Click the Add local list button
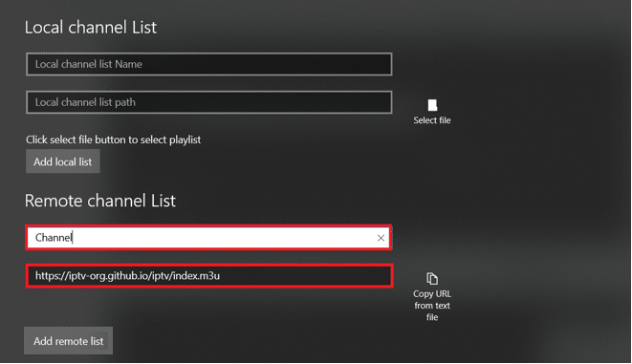Viewport: 632px width, 364px height. click(63, 161)
